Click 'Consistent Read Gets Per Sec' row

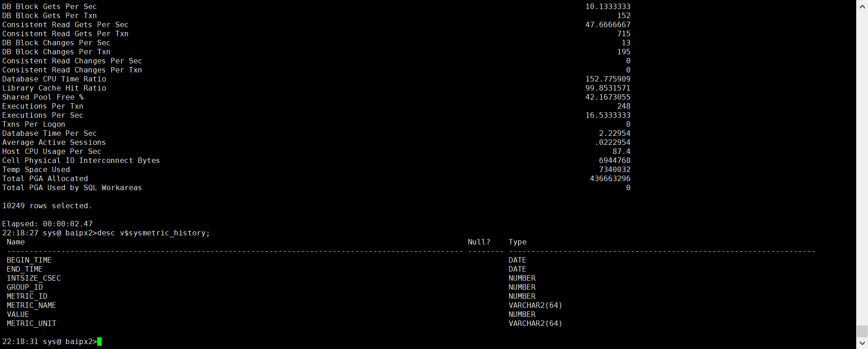tap(316, 25)
